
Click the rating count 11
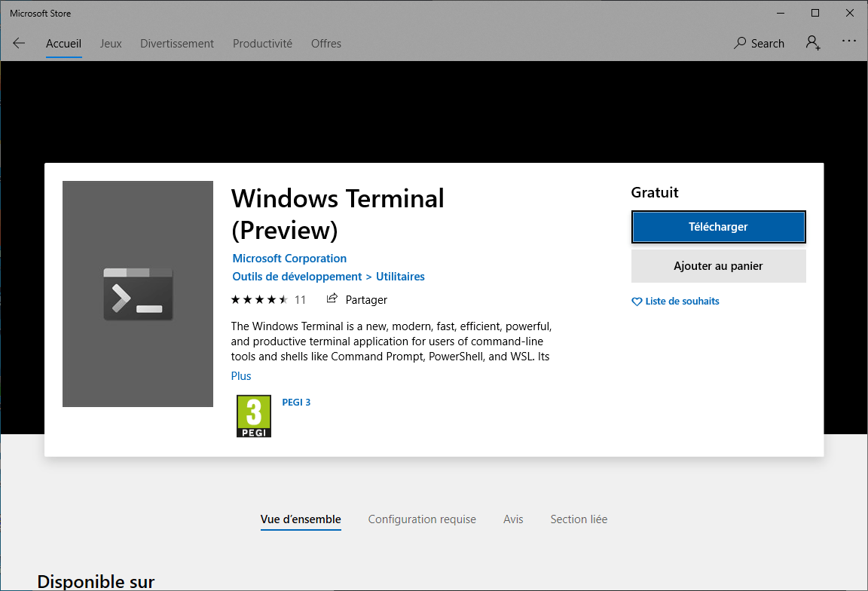click(300, 300)
